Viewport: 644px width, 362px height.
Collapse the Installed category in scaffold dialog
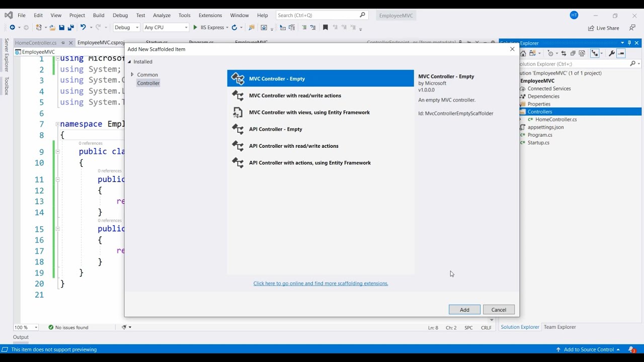(129, 62)
